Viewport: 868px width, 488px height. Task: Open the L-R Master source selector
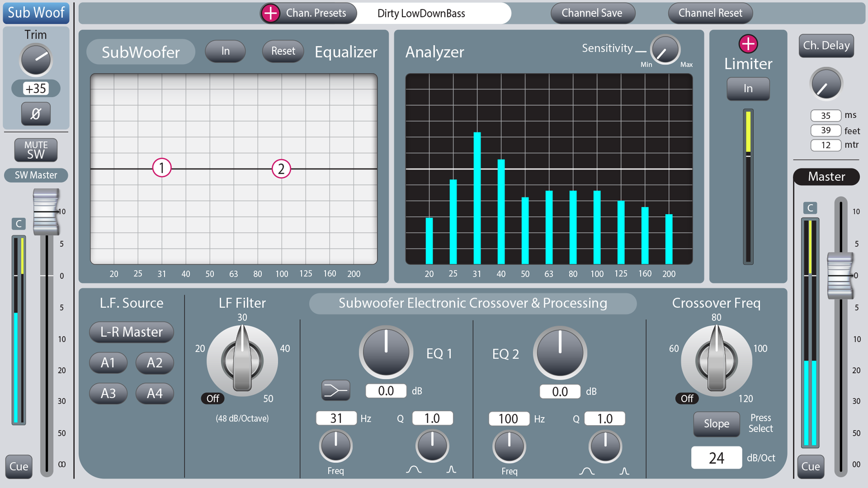[x=132, y=332]
